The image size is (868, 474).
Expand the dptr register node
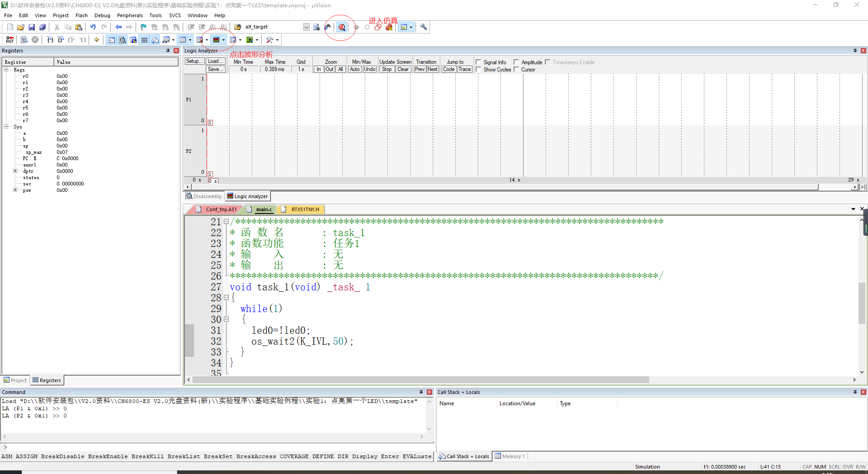click(15, 171)
